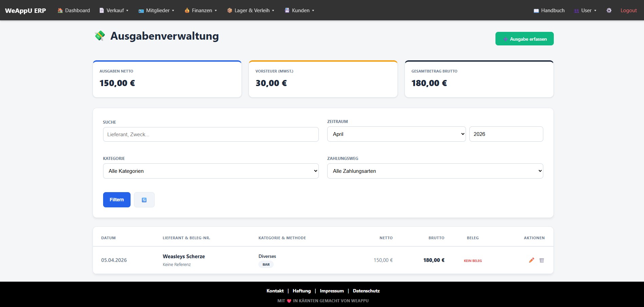Viewport: 644px width, 307px height.
Task: Click the box icon next to Lager & Verleih
Action: 230,11
